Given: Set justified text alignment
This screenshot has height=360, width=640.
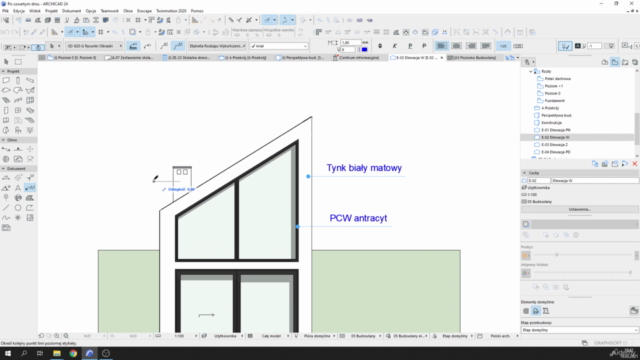Looking at the screenshot, I should [x=486, y=46].
